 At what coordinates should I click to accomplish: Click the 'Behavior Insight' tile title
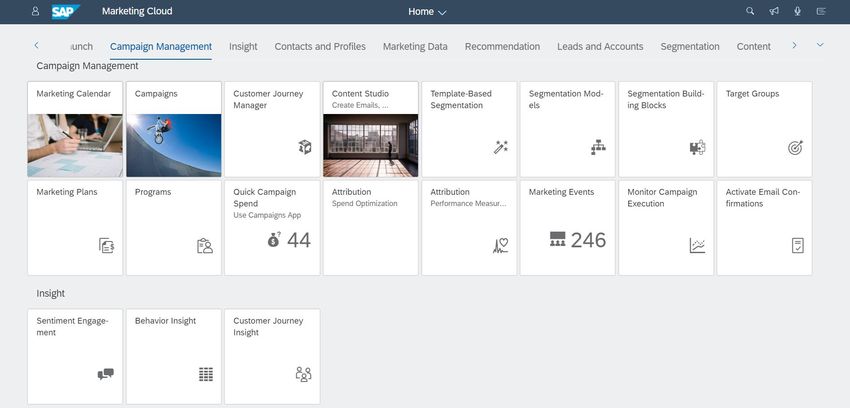(165, 321)
